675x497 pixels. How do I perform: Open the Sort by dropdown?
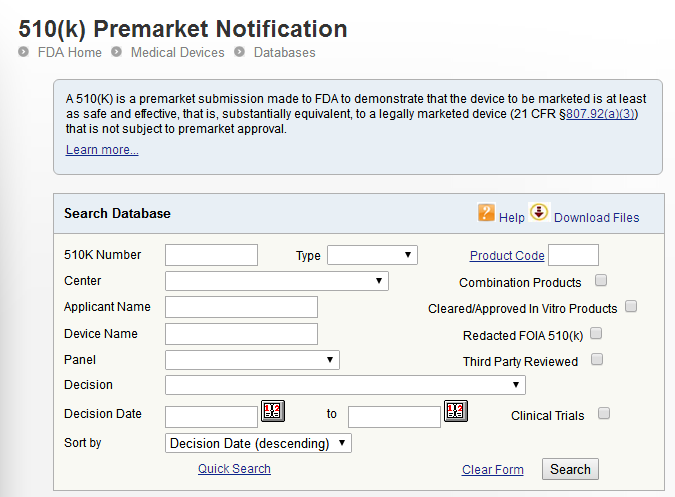[x=258, y=443]
